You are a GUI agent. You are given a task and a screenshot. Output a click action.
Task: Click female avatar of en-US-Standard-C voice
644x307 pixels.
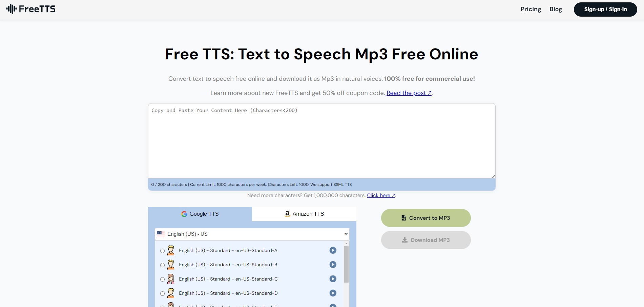click(x=171, y=279)
